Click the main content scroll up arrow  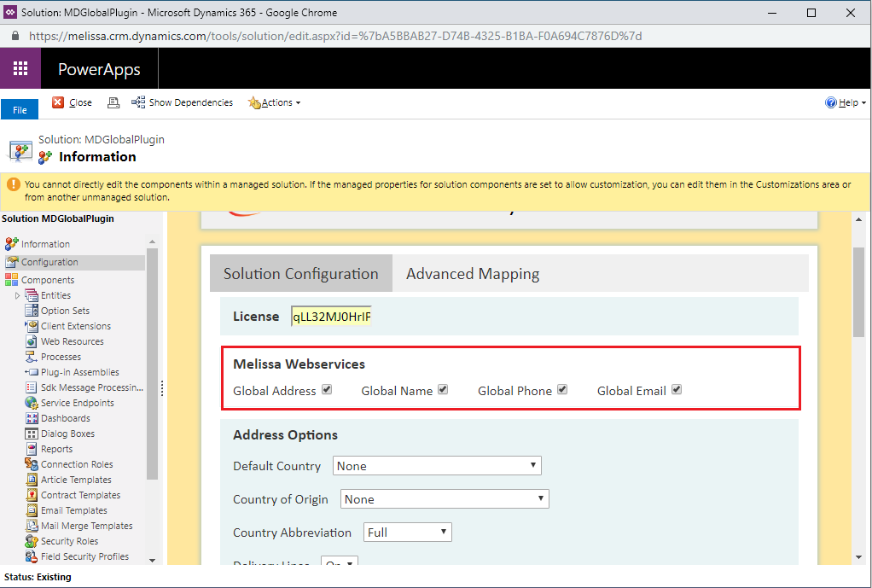(858, 219)
